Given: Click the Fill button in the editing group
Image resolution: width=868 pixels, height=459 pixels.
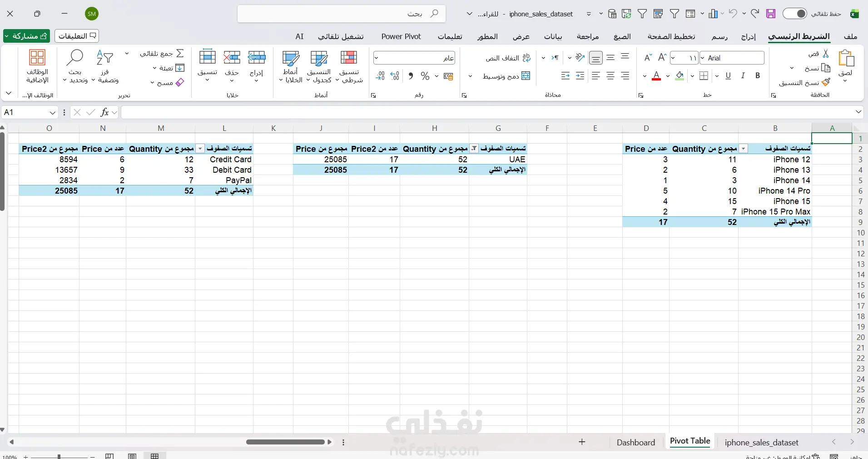Looking at the screenshot, I should click(x=172, y=68).
